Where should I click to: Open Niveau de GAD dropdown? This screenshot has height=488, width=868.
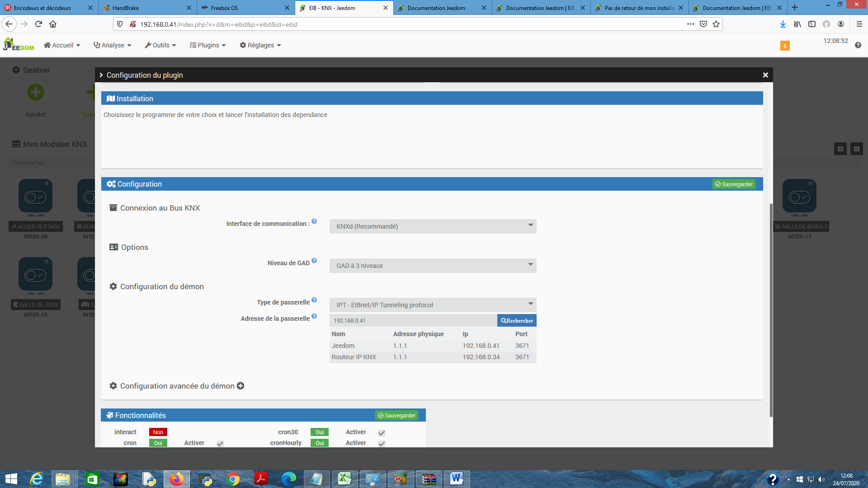pos(433,266)
